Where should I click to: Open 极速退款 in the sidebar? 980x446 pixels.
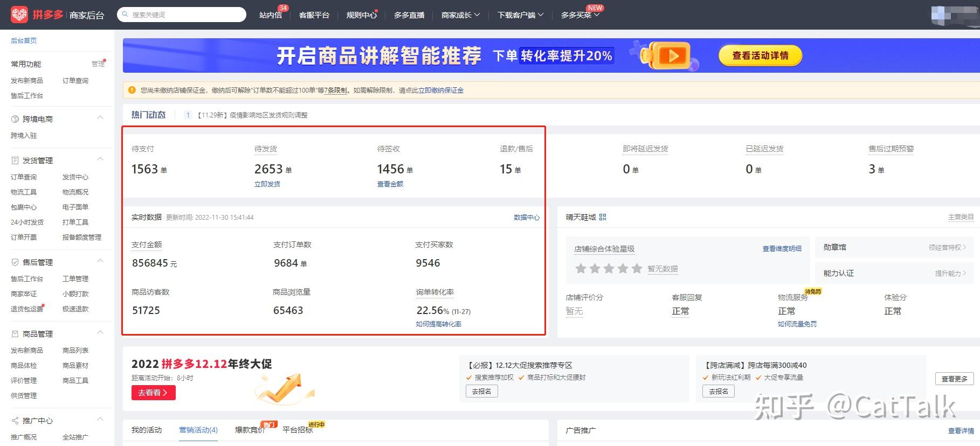click(x=75, y=309)
